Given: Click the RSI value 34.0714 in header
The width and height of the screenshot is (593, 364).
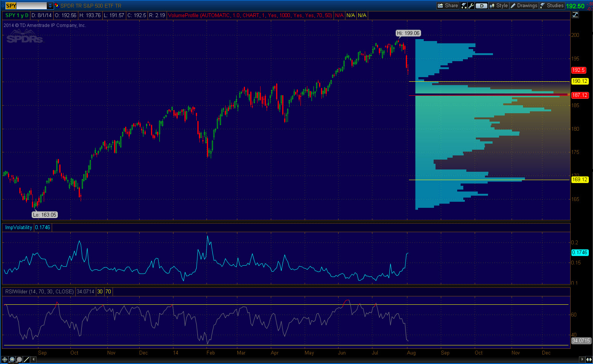Looking at the screenshot, I should pos(86,291).
